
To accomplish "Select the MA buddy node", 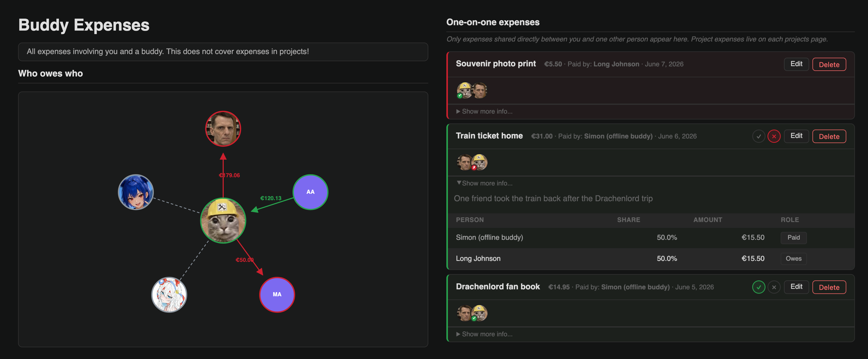I will (277, 294).
